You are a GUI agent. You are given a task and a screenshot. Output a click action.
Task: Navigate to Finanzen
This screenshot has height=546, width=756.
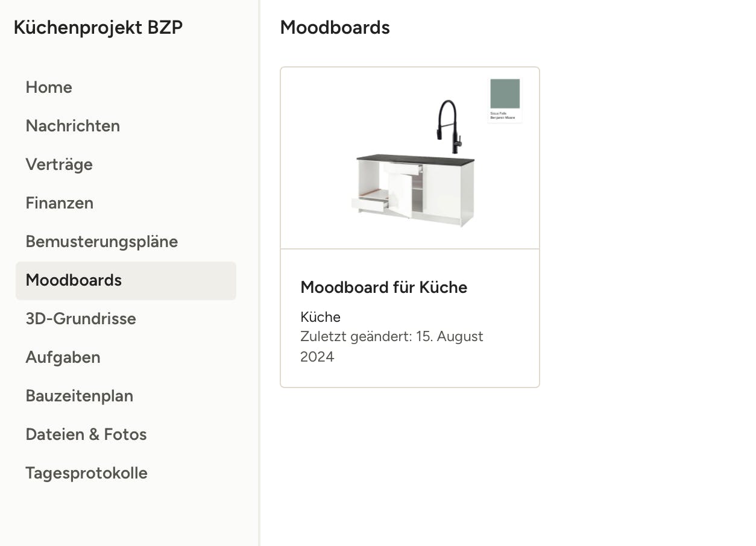tap(59, 203)
